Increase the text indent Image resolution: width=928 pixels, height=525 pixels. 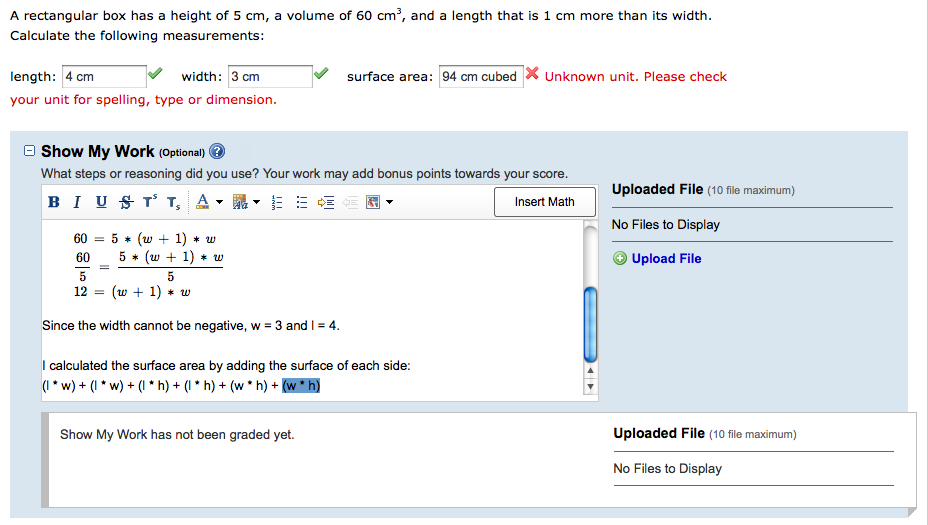pos(323,202)
